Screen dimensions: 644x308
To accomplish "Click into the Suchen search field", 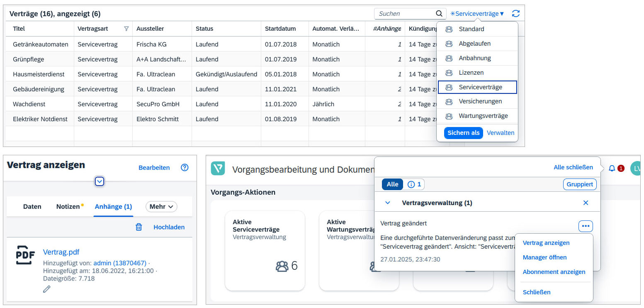I will click(404, 14).
